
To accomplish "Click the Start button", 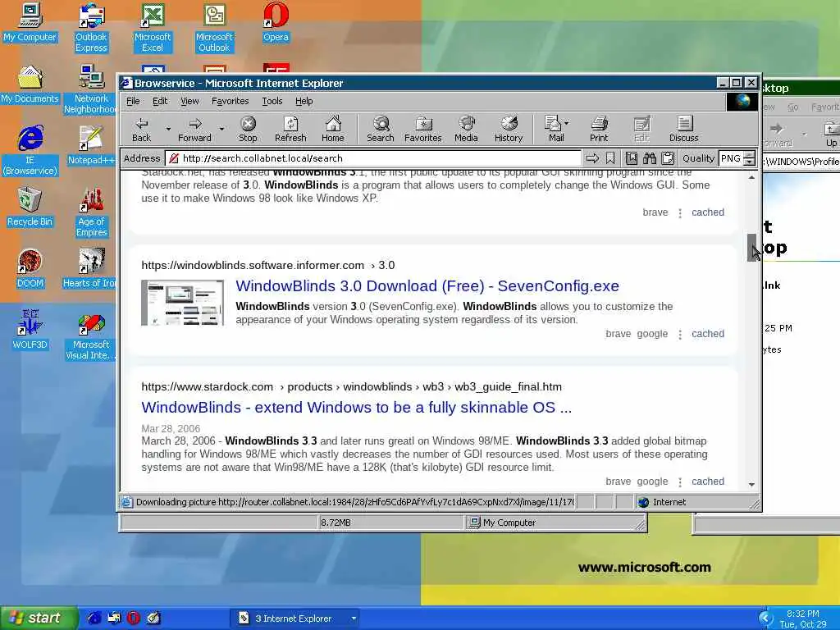I will click(x=39, y=618).
